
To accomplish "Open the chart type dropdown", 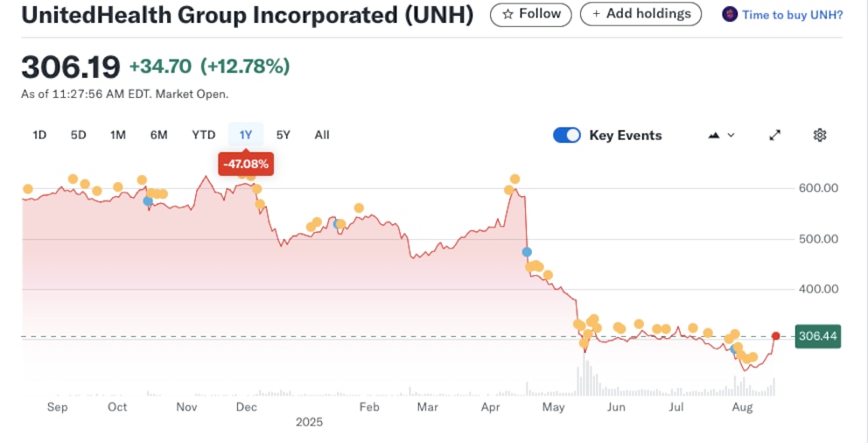I will (x=721, y=135).
